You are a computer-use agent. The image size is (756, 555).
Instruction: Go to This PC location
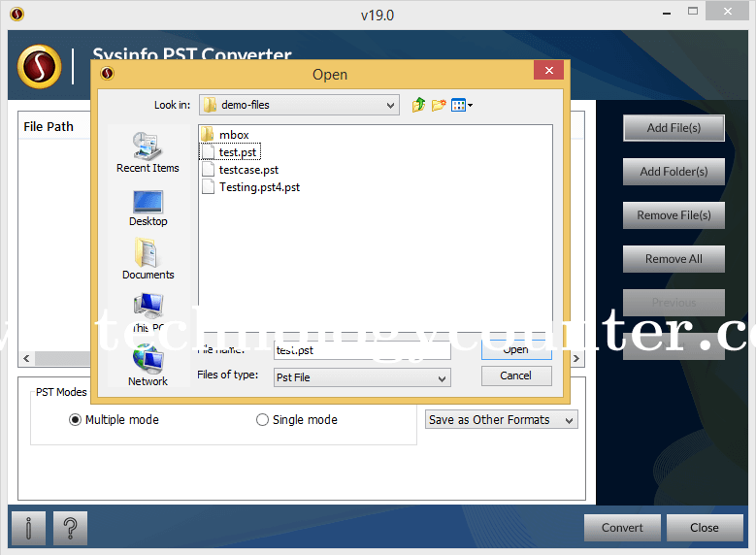coord(148,312)
